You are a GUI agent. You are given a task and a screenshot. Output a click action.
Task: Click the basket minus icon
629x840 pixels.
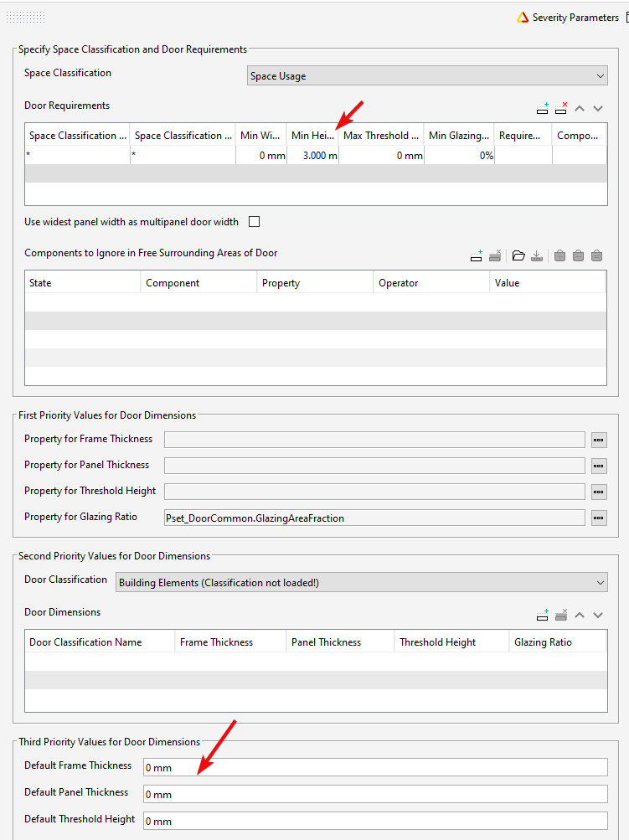pyautogui.click(x=578, y=255)
